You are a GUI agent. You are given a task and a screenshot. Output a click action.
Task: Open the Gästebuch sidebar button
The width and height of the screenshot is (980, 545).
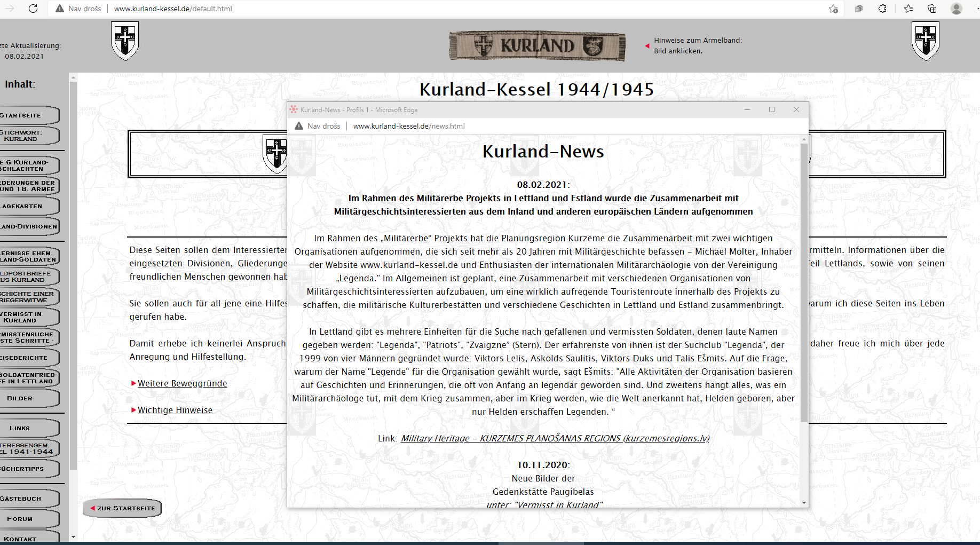point(29,499)
